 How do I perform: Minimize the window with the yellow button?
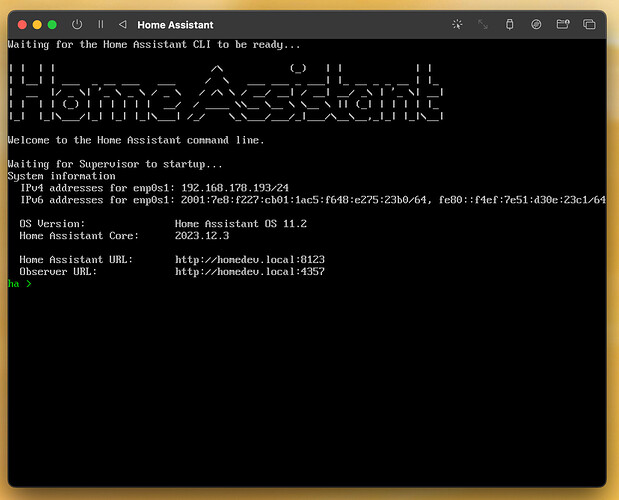click(36, 24)
